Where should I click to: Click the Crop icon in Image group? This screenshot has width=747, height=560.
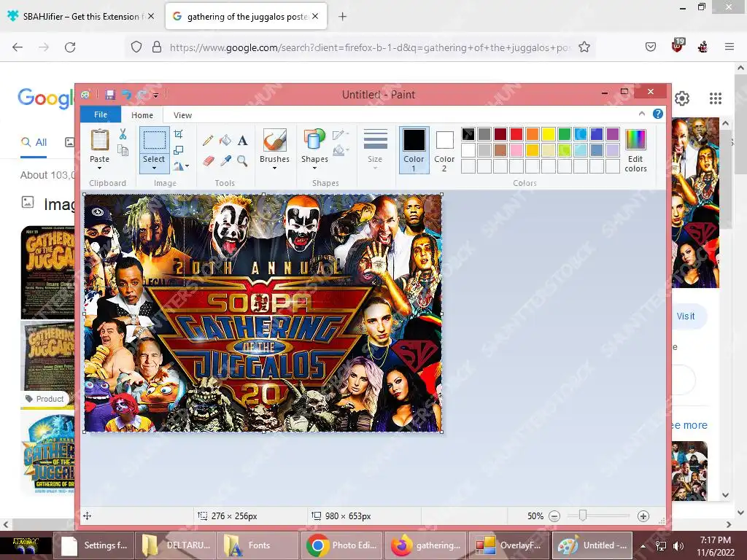[x=178, y=134]
